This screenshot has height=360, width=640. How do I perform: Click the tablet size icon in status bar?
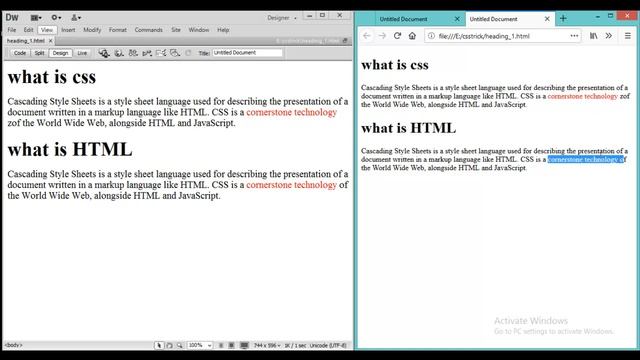[231, 345]
